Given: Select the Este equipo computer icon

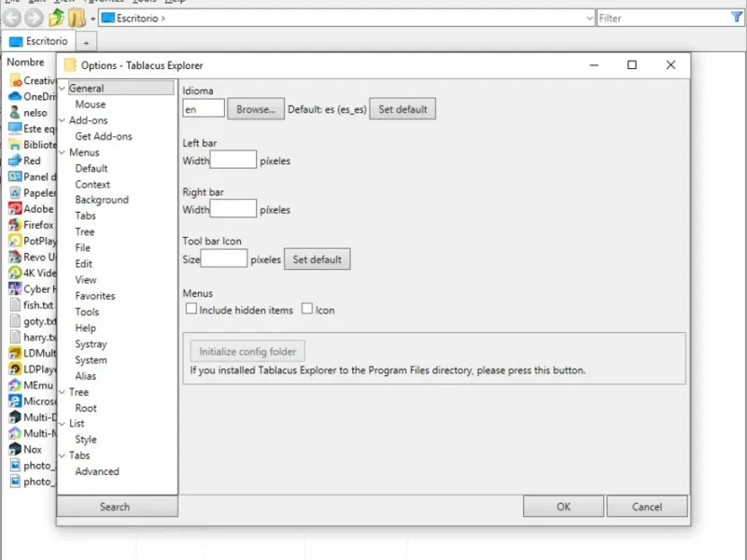Looking at the screenshot, I should coord(15,129).
